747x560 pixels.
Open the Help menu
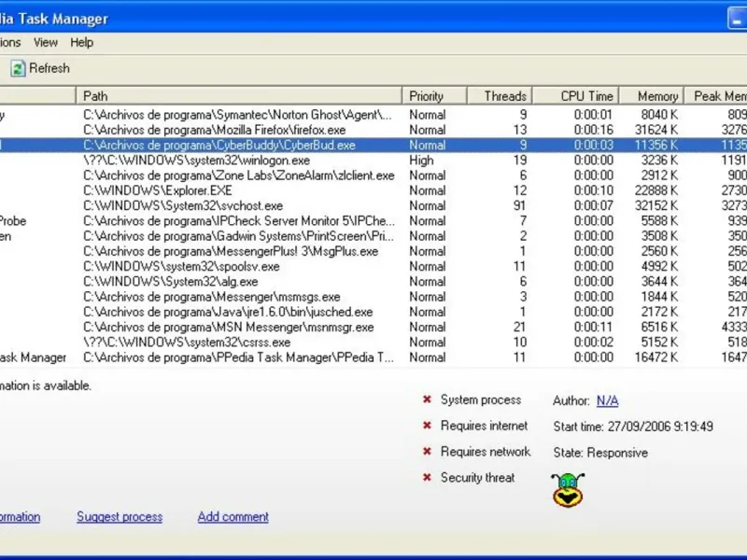(x=81, y=42)
